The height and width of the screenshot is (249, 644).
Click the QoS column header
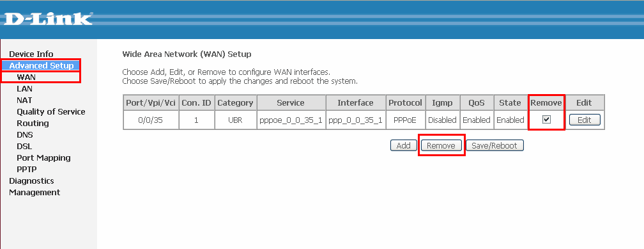(x=477, y=103)
